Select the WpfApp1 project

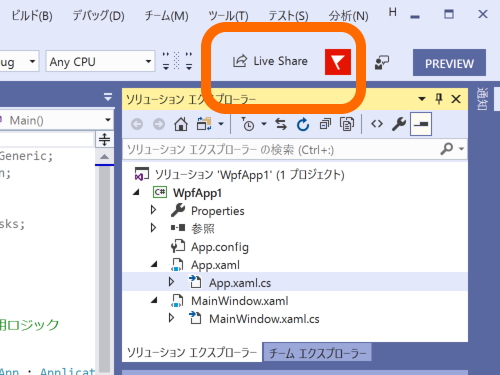(x=197, y=193)
